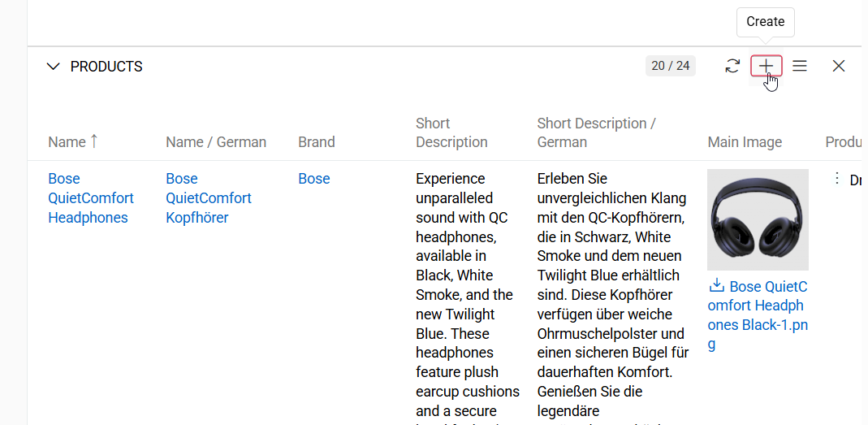Viewport: 868px width, 425px height.
Task: Click the Create plus icon
Action: 766,67
